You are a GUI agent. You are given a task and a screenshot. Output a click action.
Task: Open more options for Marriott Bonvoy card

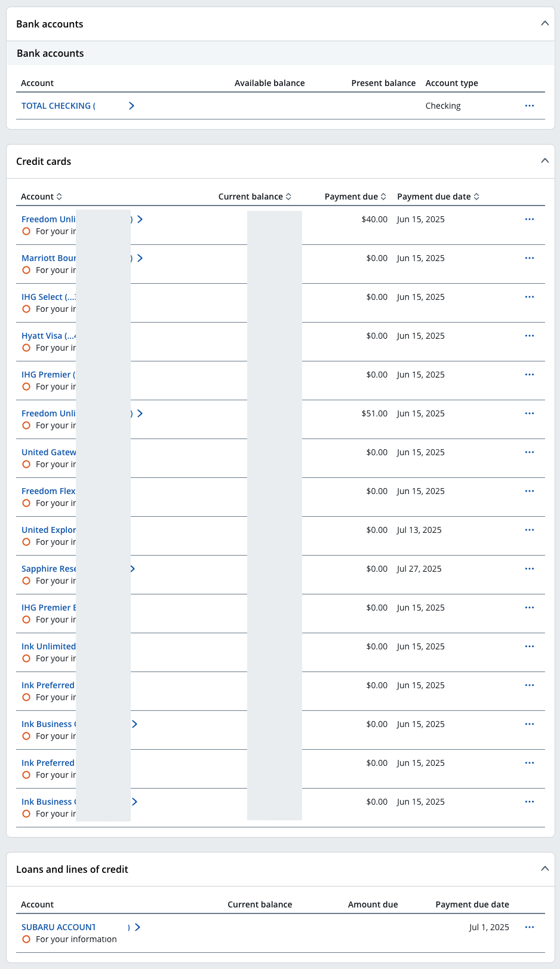click(x=529, y=258)
